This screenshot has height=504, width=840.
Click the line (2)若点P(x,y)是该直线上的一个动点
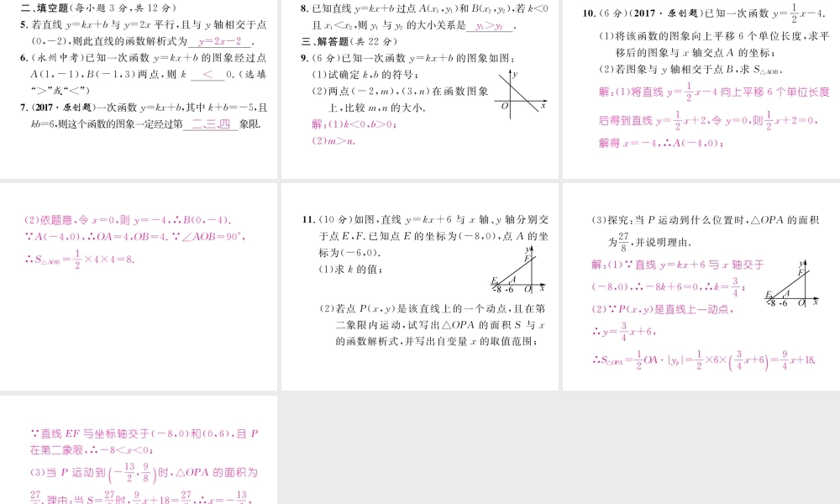click(x=433, y=308)
